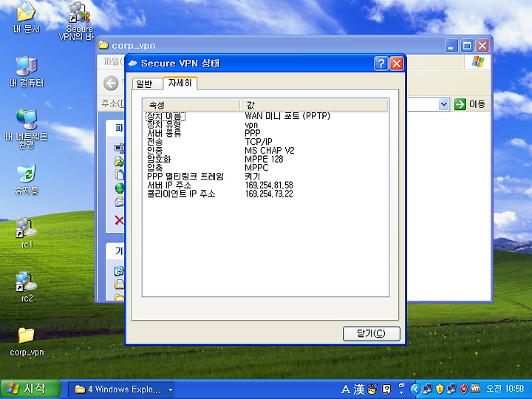Select the 자세히 tab

(180, 83)
